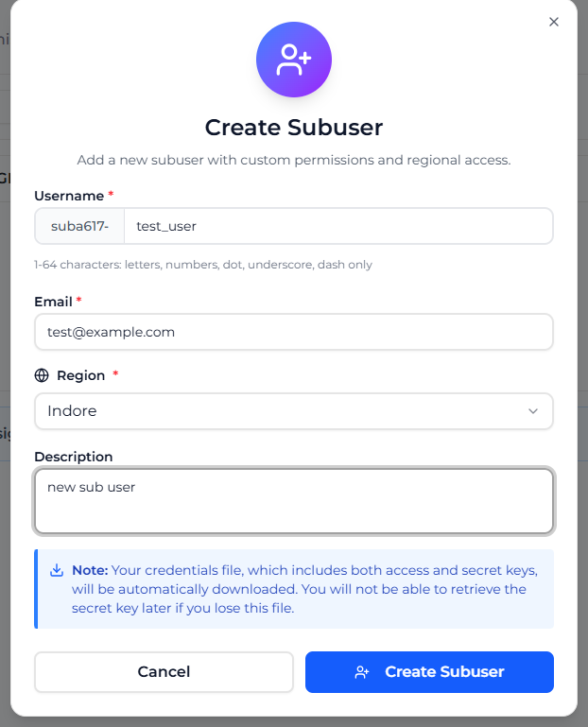Click the username character rules hint text
Image resolution: width=588 pixels, height=727 pixels.
(x=203, y=265)
